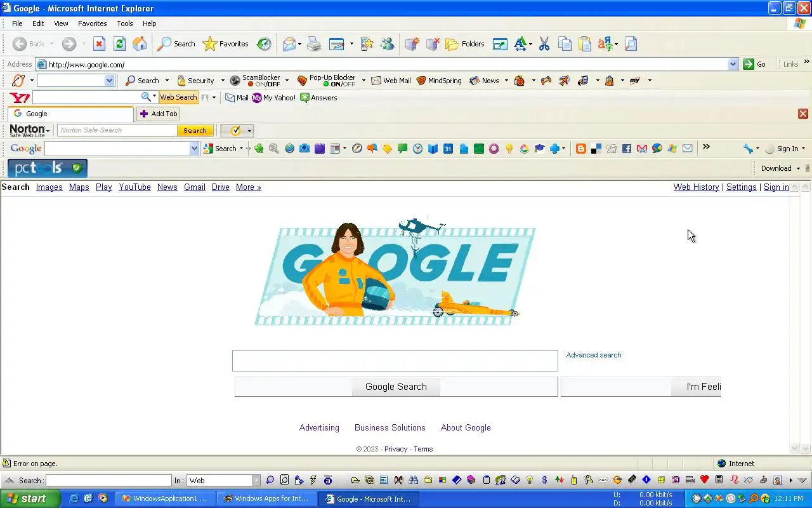The image size is (812, 508).
Task: Click the Favorites star button
Action: 226,44
